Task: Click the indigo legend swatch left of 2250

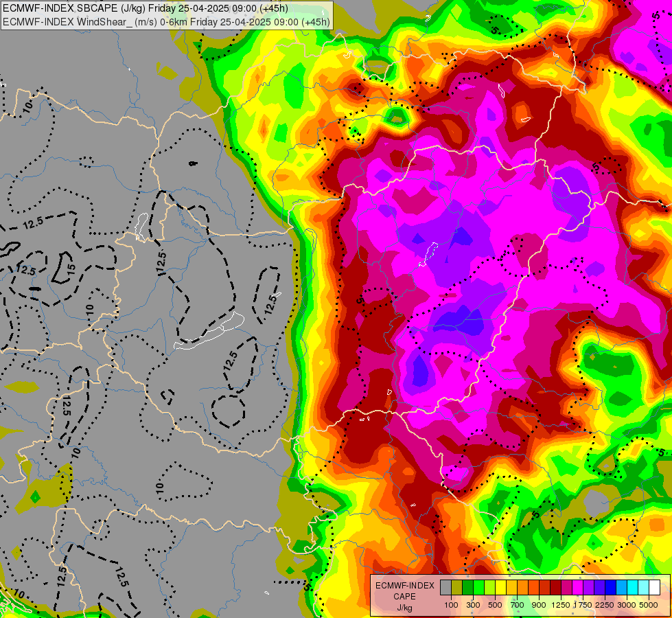Action: 599,588
